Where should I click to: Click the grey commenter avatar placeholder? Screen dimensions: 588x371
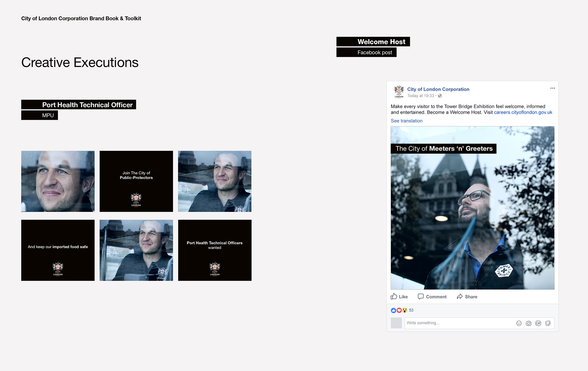396,323
